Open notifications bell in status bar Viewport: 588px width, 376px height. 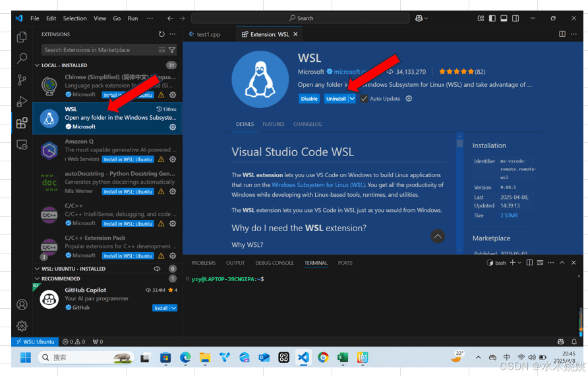[x=573, y=342]
